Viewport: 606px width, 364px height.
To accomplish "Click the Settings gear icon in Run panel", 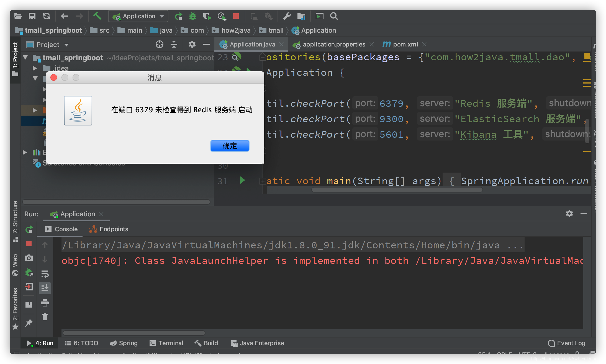I will pyautogui.click(x=569, y=214).
